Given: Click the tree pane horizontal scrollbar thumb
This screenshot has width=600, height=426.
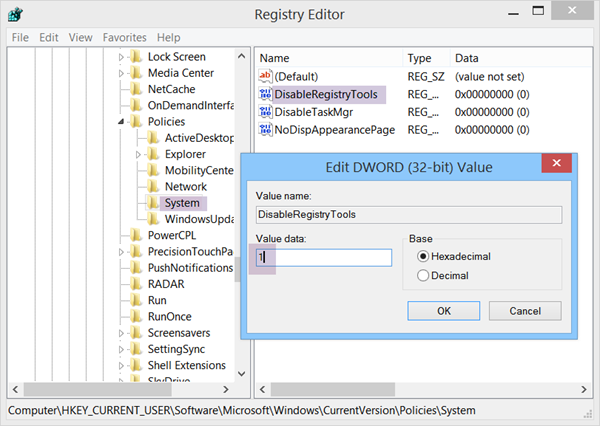Looking at the screenshot, I should 98,389.
